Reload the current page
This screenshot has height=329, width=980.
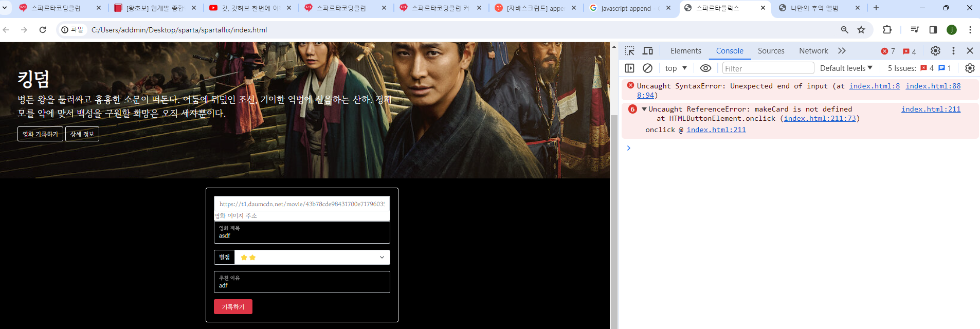tap(43, 30)
